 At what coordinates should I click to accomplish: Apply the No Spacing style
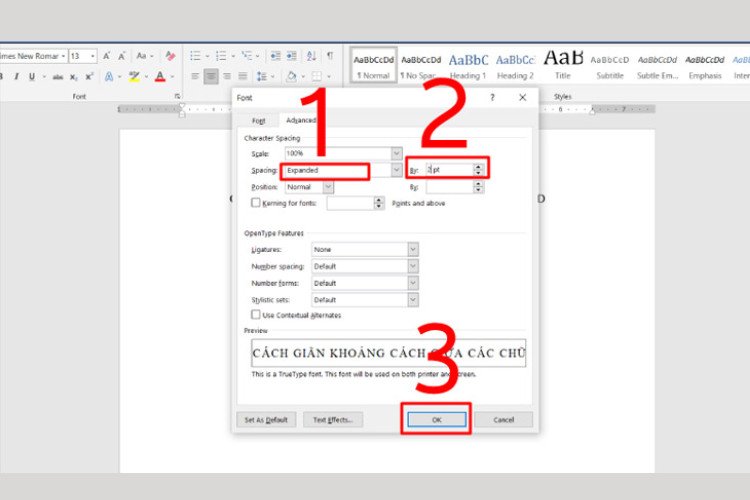click(x=421, y=66)
